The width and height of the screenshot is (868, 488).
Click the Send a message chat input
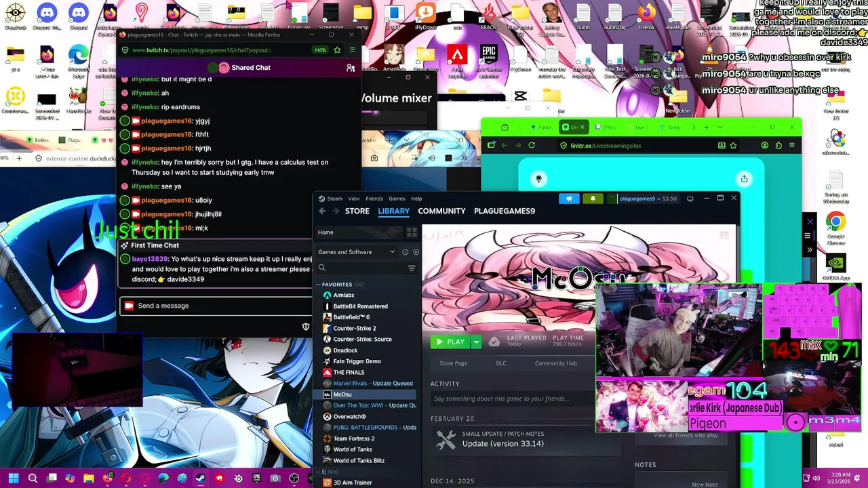(x=216, y=306)
